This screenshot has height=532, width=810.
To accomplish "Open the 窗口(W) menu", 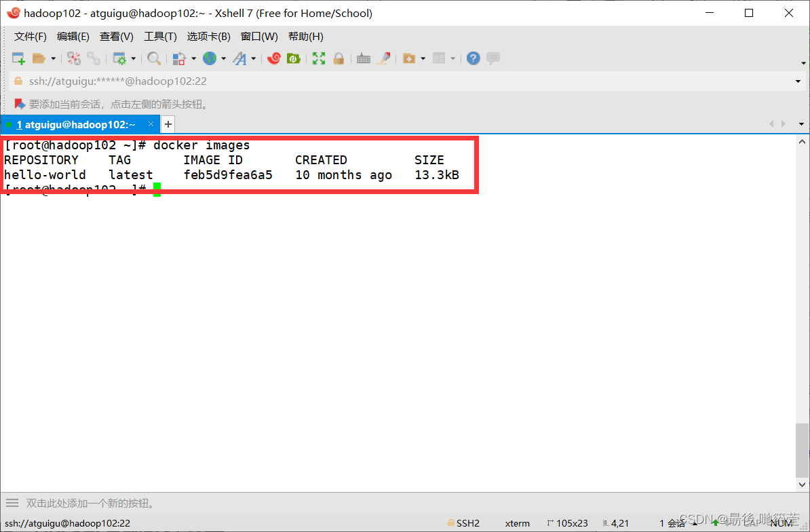I will tap(259, 37).
